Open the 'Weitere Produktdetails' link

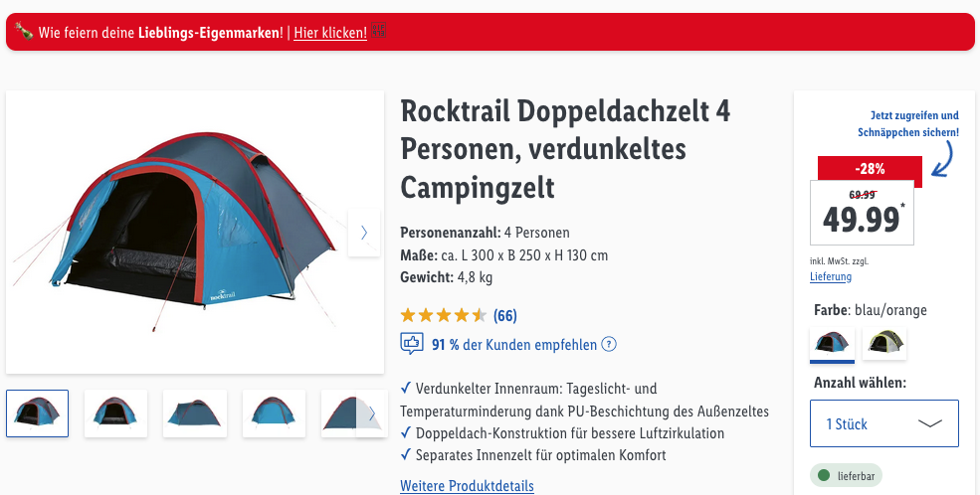point(467,486)
